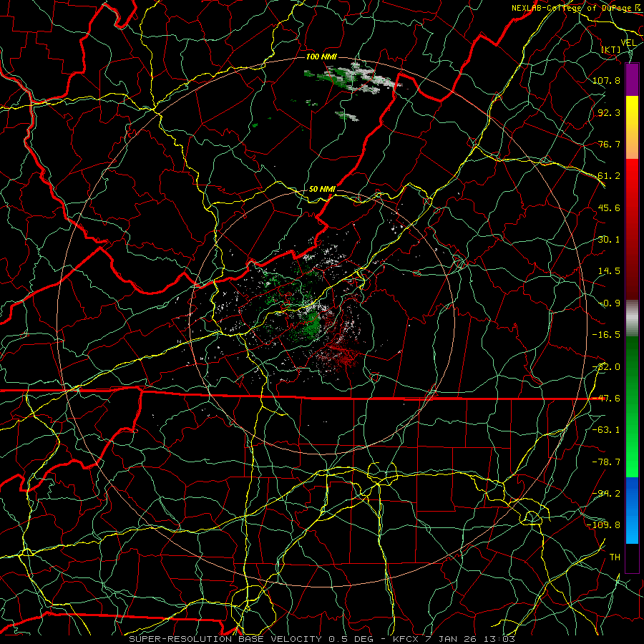Viewport: 644px width, 644px height.
Task: Click the VEL legend title
Action: [x=628, y=43]
